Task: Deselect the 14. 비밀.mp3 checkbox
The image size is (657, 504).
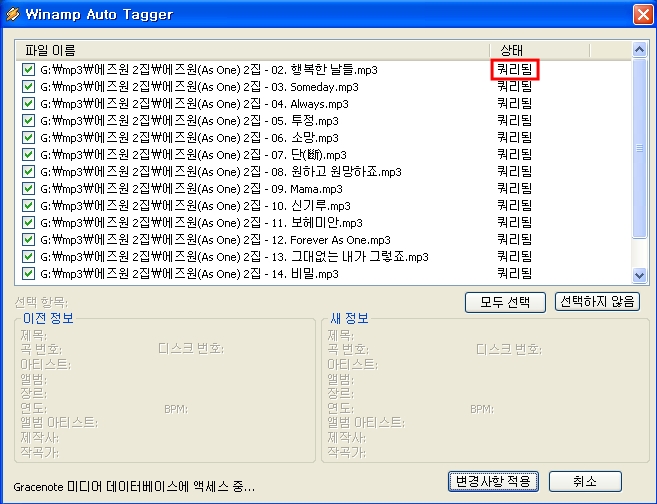Action: 28,274
